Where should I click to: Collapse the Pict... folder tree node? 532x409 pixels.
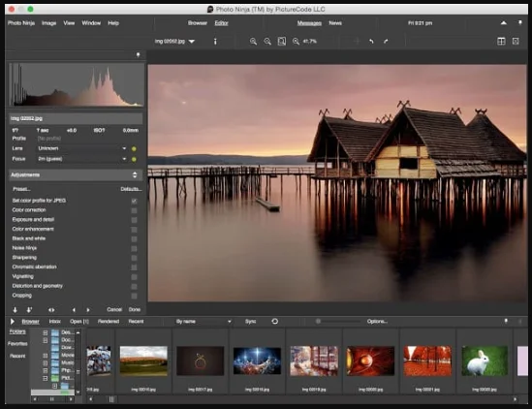tap(46, 378)
